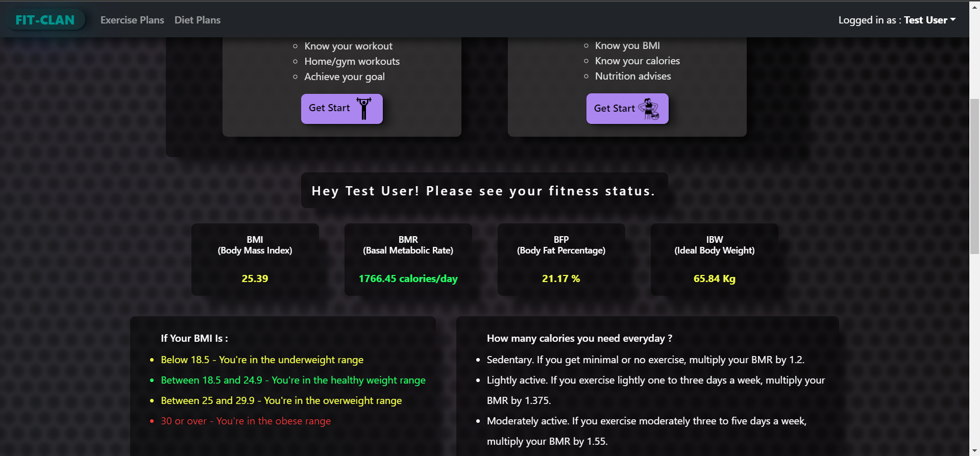Select the 'Know your workout' list item
Image resolution: width=980 pixels, height=456 pixels.
[348, 46]
